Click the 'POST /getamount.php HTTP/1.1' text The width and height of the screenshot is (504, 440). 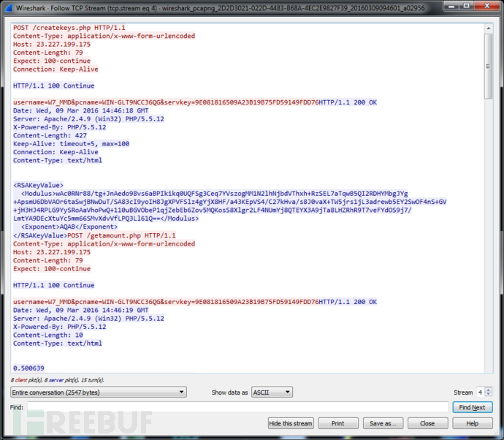[x=121, y=235]
